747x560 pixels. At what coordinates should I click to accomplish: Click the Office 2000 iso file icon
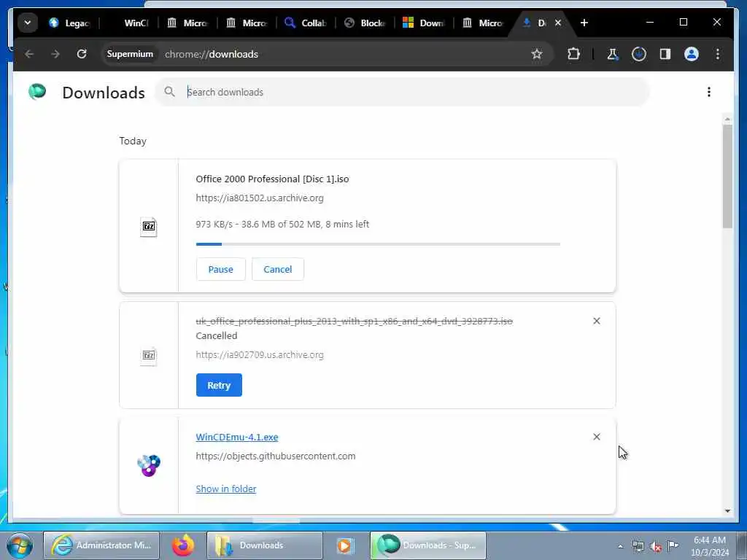click(149, 226)
